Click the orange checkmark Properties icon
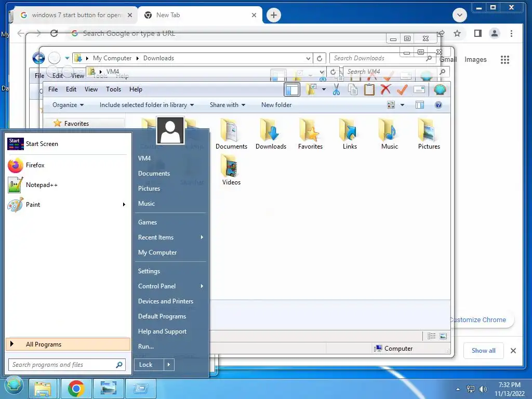This screenshot has height=399, width=532. point(402,89)
